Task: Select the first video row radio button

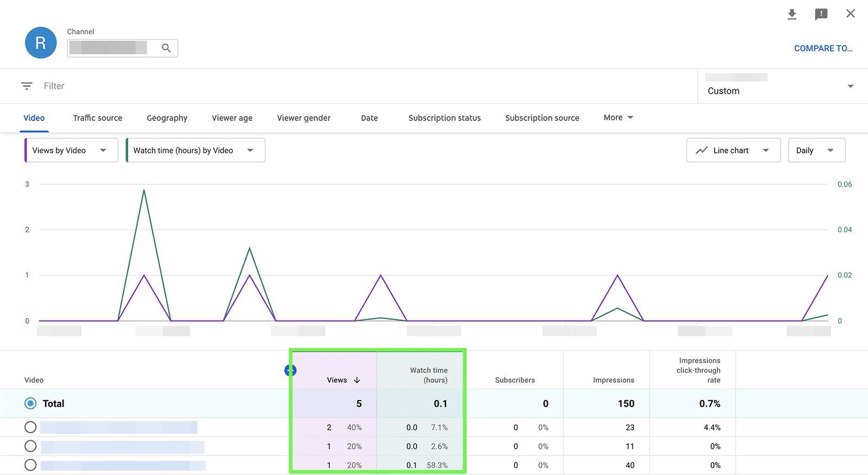Action: 30,427
